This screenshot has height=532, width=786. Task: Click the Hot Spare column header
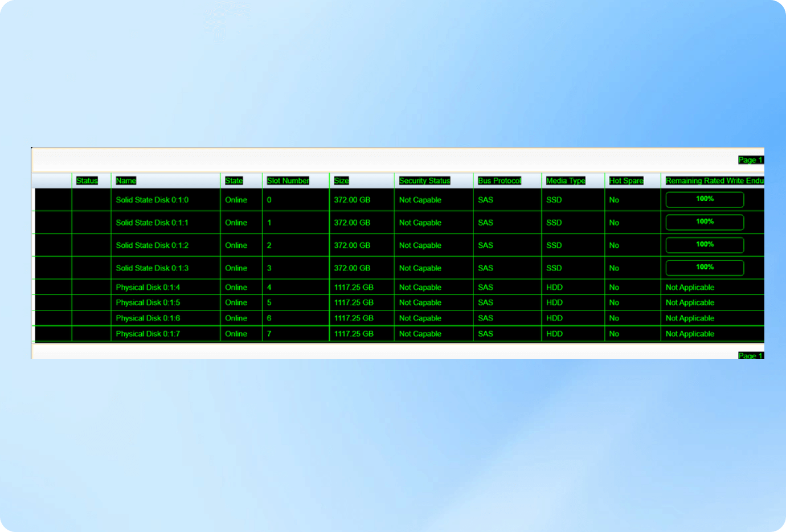point(627,181)
